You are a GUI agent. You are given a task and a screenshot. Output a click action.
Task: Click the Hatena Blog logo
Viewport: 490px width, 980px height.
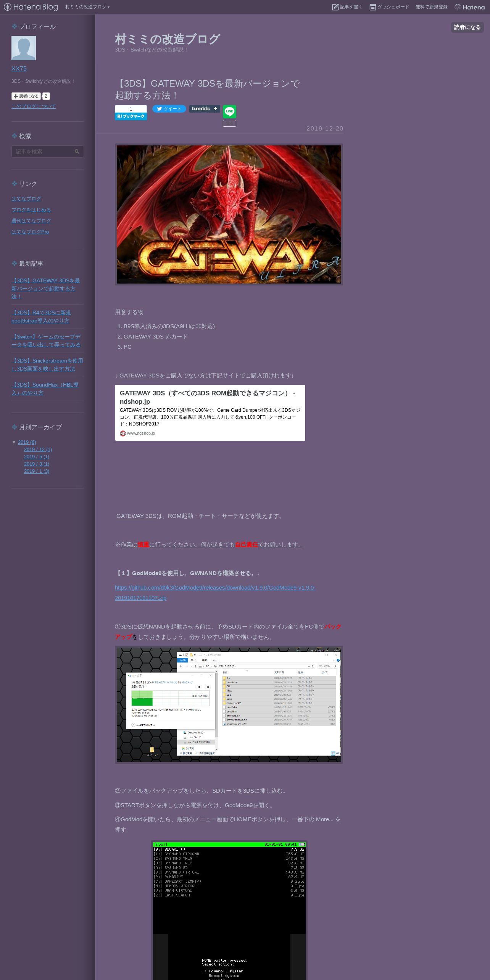[x=31, y=7]
